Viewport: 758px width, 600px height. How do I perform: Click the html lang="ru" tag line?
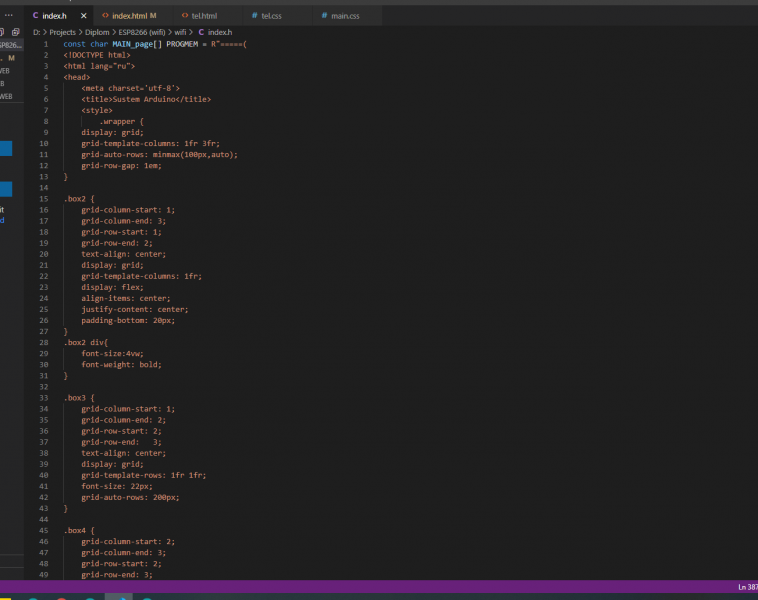point(99,66)
